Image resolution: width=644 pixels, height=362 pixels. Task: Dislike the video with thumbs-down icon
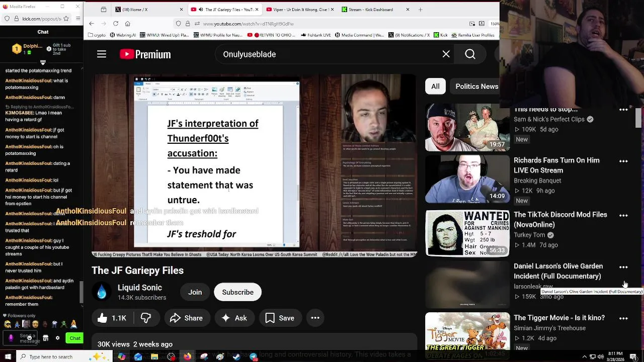[x=146, y=318]
